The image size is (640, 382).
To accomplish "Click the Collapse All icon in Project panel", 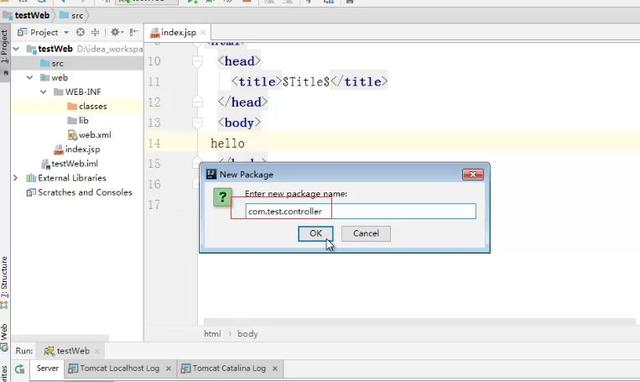I will 95,32.
